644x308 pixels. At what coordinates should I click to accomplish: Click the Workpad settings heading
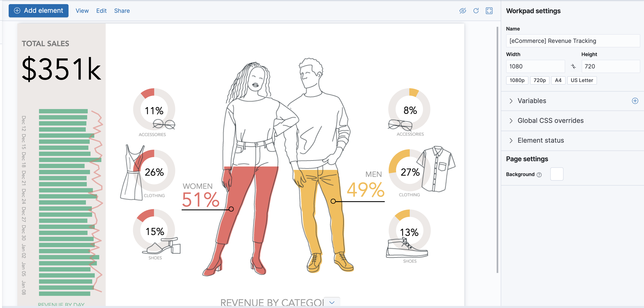533,11
